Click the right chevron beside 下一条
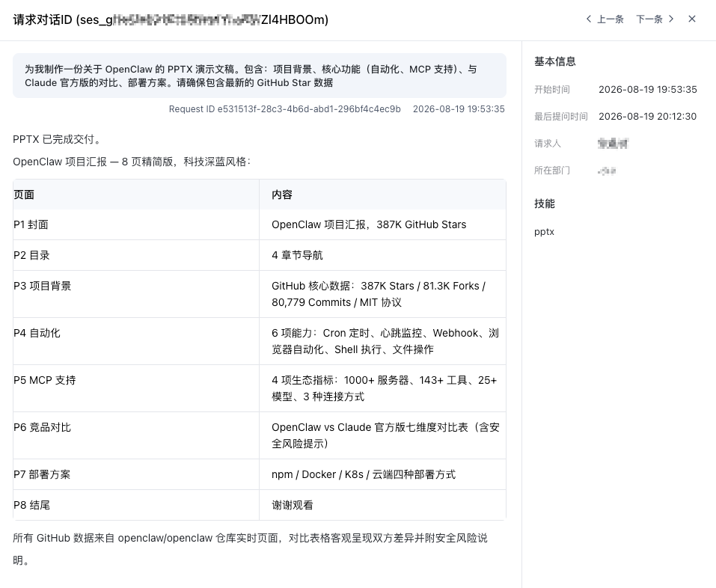The width and height of the screenshot is (716, 588). point(671,19)
